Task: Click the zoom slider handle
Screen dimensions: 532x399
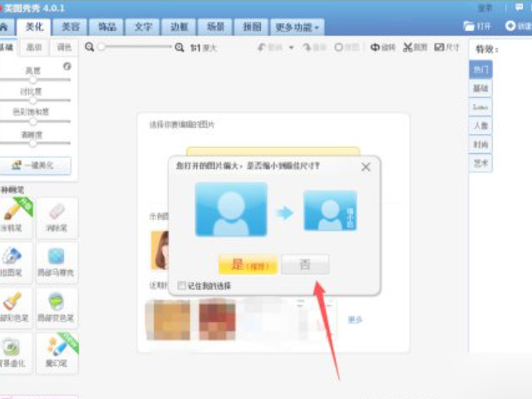Action: click(x=101, y=47)
